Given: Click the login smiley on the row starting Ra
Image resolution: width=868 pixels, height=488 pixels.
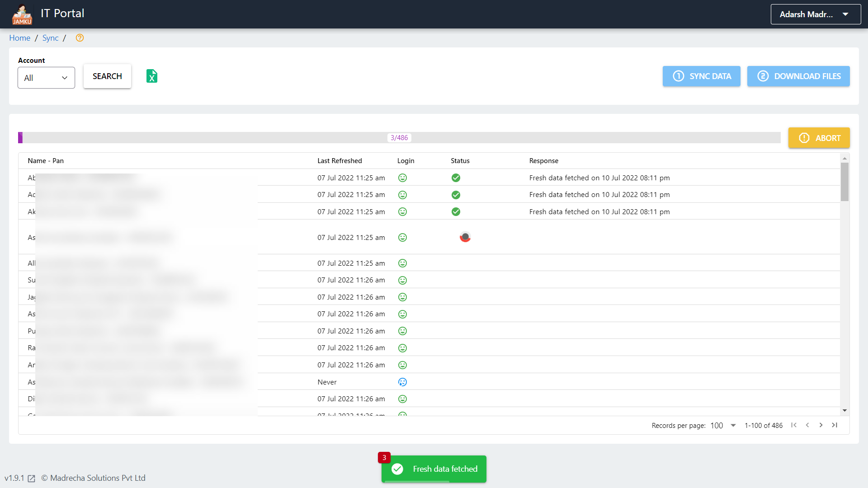Looking at the screenshot, I should 402,348.
